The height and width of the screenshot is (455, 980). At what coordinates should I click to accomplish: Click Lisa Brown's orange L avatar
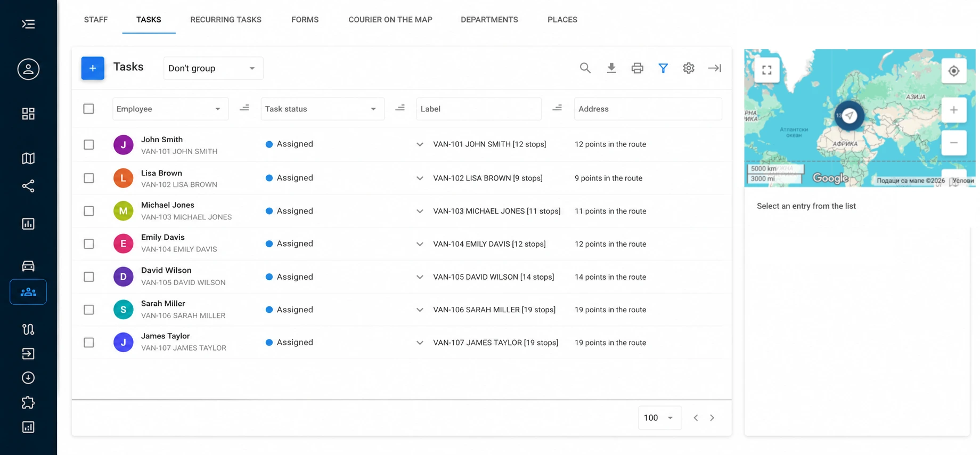click(123, 178)
